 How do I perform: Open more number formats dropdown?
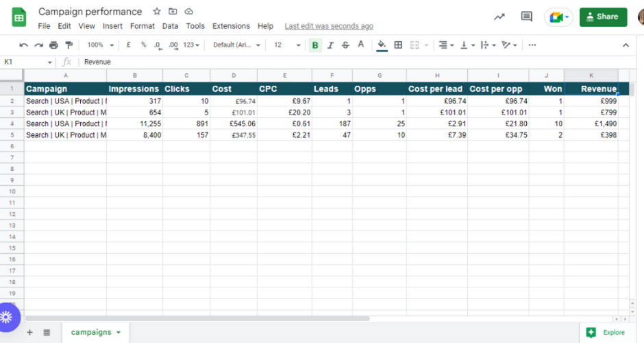[x=191, y=45]
